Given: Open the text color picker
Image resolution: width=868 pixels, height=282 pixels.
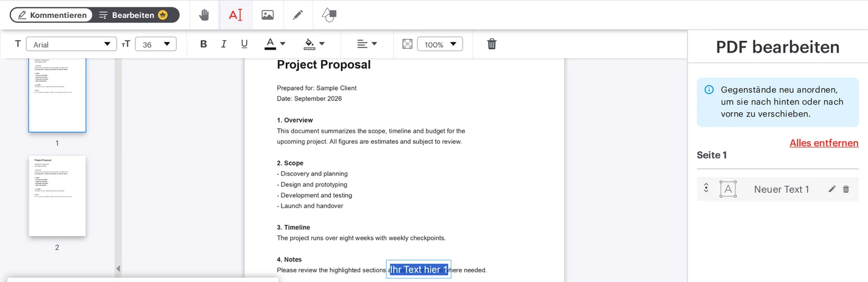Looking at the screenshot, I should (275, 44).
